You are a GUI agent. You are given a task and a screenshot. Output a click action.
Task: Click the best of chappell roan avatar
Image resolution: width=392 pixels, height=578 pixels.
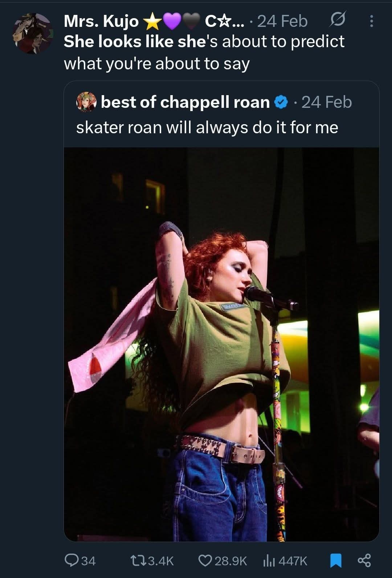pos(86,102)
